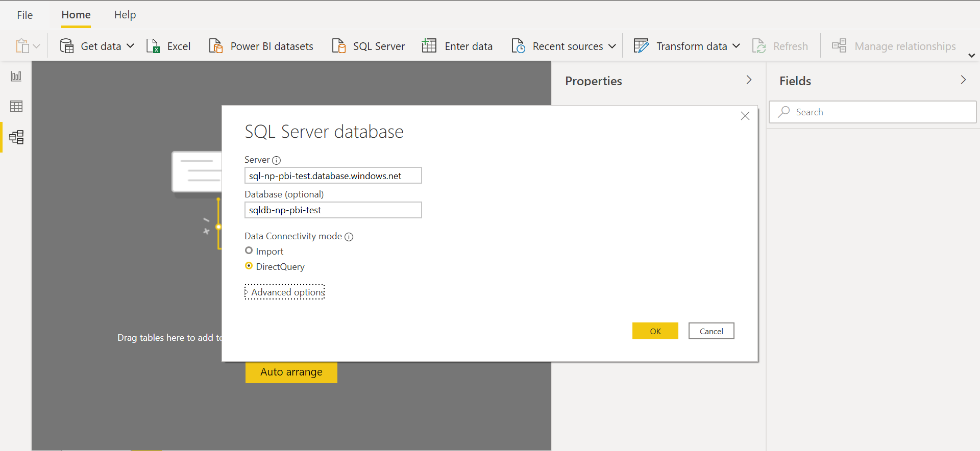Screen dimensions: 980x451
Task: Collapse the Properties pane chevron
Action: (x=749, y=80)
